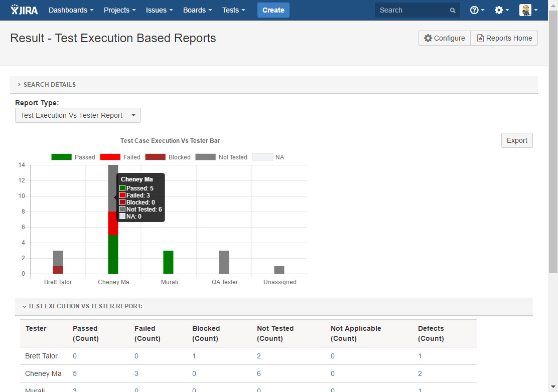The height and width of the screenshot is (392, 558).
Task: Toggle the Failed legend series
Action: click(120, 157)
